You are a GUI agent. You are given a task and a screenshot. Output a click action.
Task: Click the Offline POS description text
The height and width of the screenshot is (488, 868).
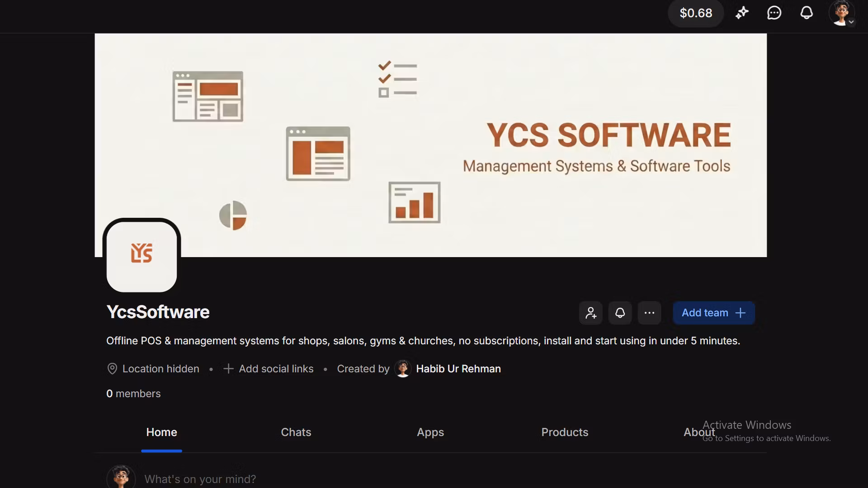point(423,341)
